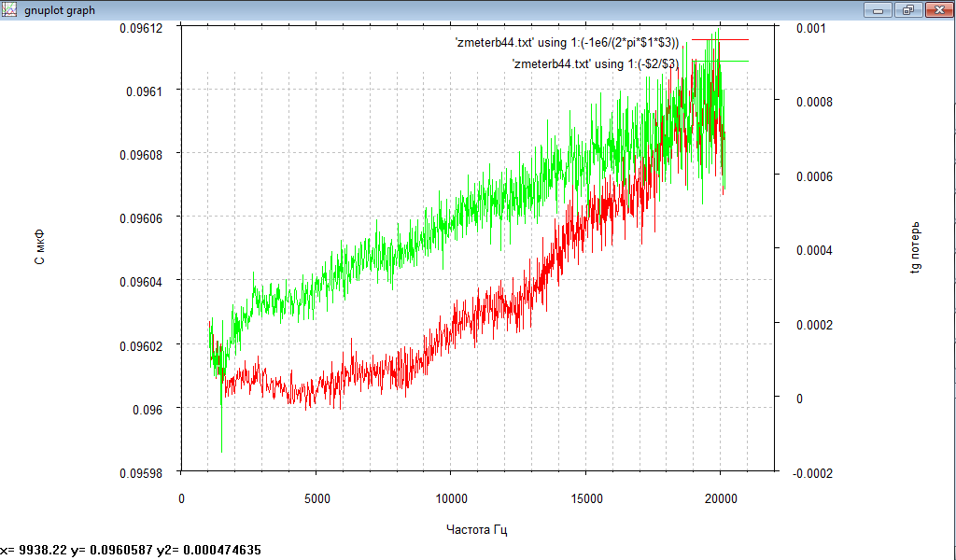
Task: Click the right axis value 0.0006
Action: click(x=814, y=176)
